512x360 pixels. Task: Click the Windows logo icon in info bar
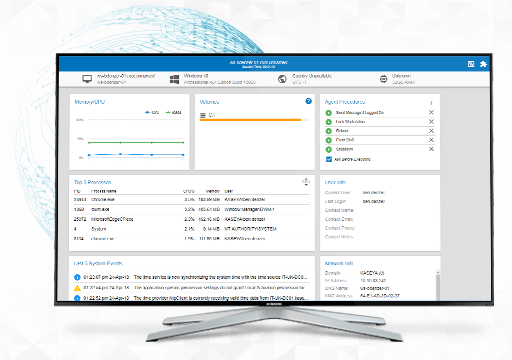(174, 79)
